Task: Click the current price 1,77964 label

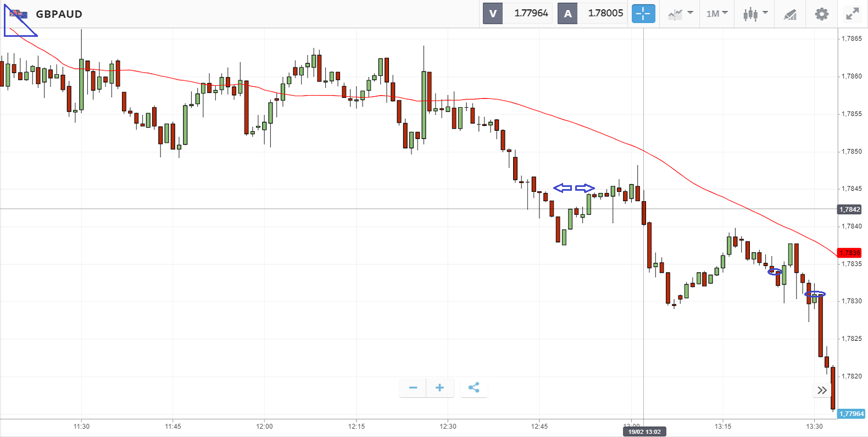Action: tap(852, 414)
